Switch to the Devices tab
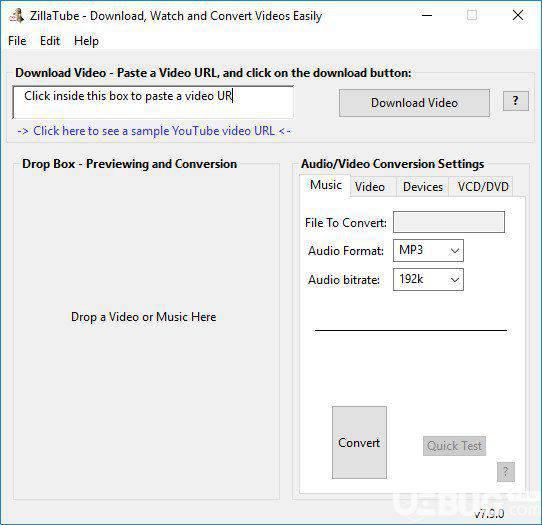This screenshot has height=525, width=542. [x=423, y=187]
